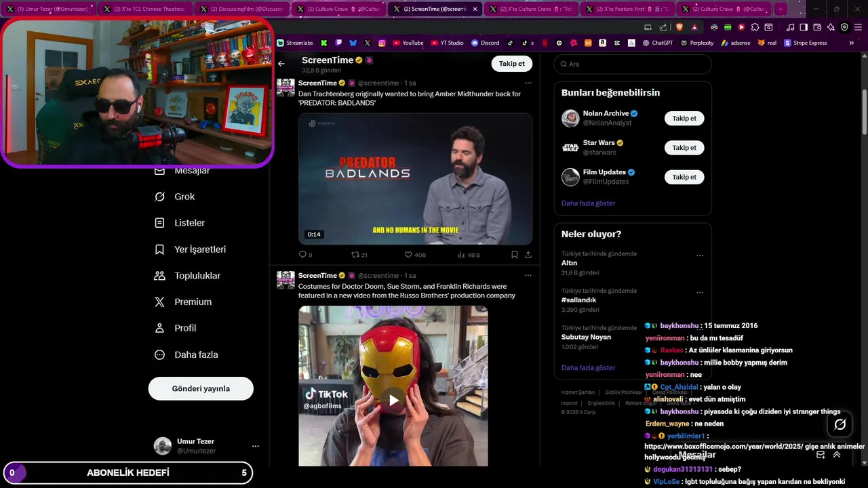Open the Twitch bookmark icon
Viewport: 868px width, 488px height.
click(x=339, y=43)
